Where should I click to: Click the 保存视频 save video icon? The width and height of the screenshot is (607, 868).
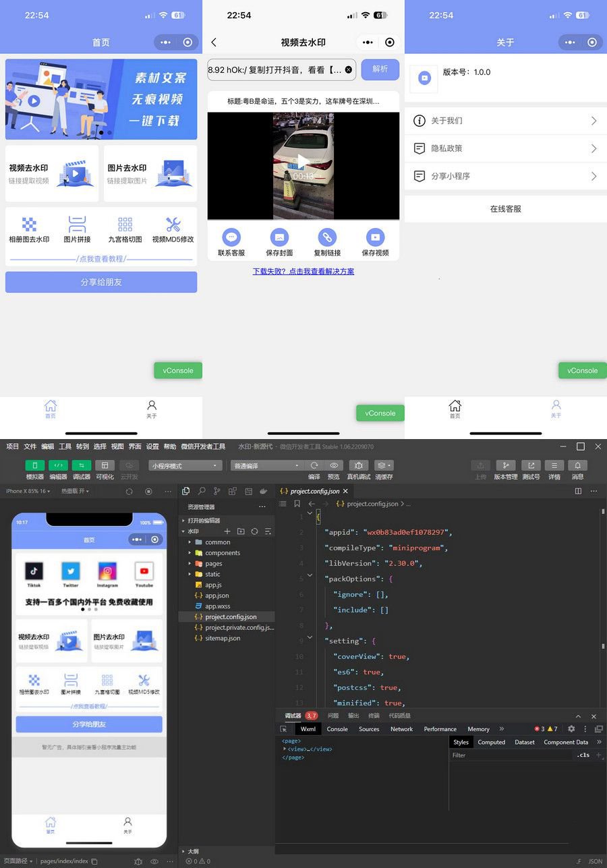376,237
